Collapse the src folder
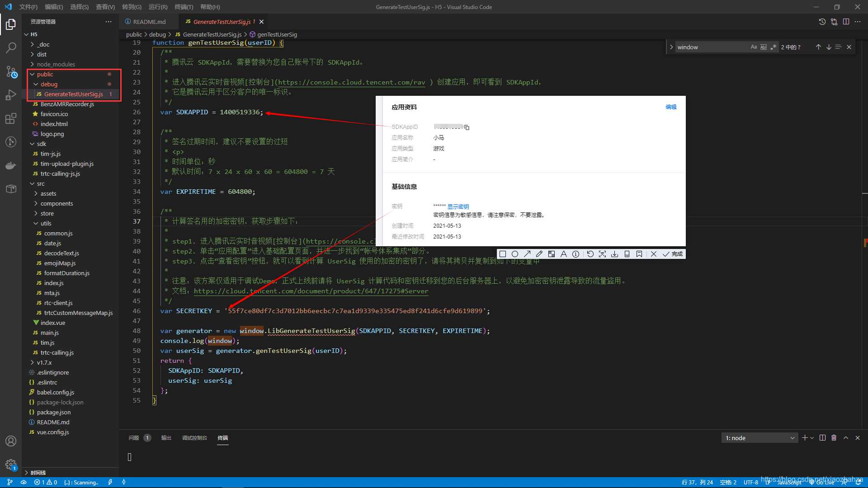Screen dimensions: 868x488 (71, 183)
